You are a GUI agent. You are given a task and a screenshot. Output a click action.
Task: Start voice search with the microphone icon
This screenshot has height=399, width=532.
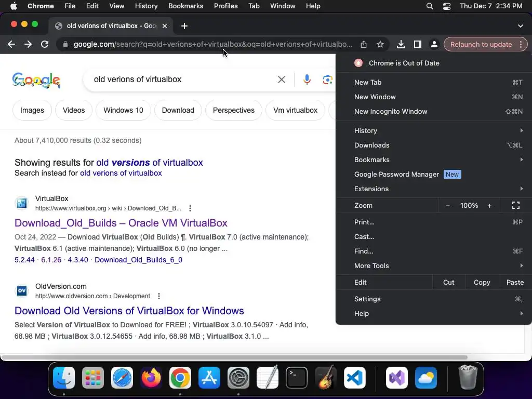point(307,79)
